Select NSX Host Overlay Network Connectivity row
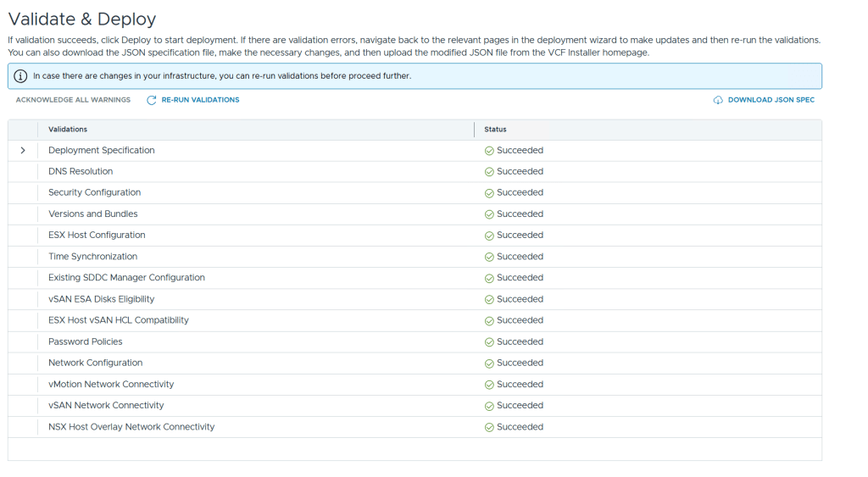 click(131, 427)
